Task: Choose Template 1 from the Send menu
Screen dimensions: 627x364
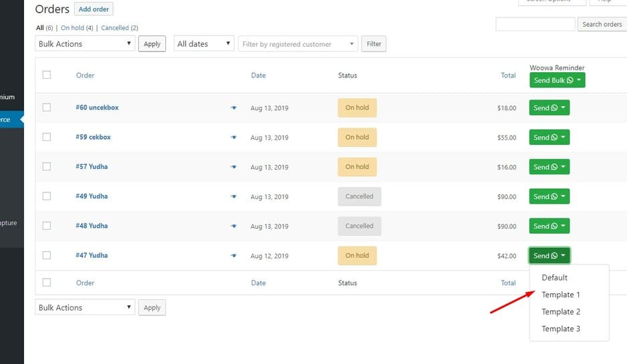Action: point(560,295)
